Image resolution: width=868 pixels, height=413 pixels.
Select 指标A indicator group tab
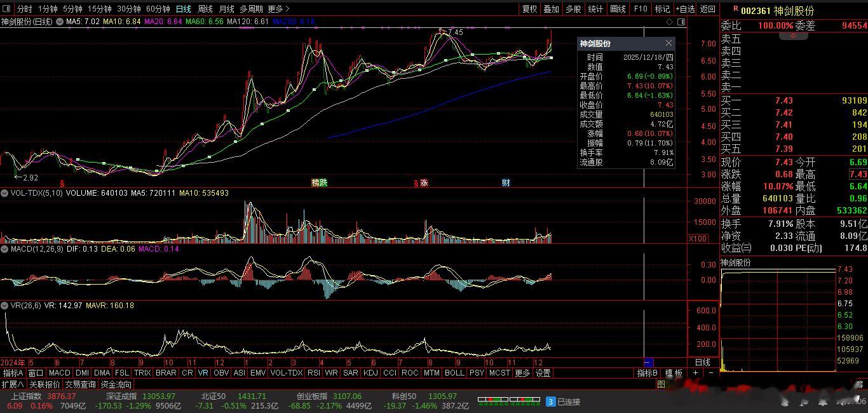click(x=13, y=373)
